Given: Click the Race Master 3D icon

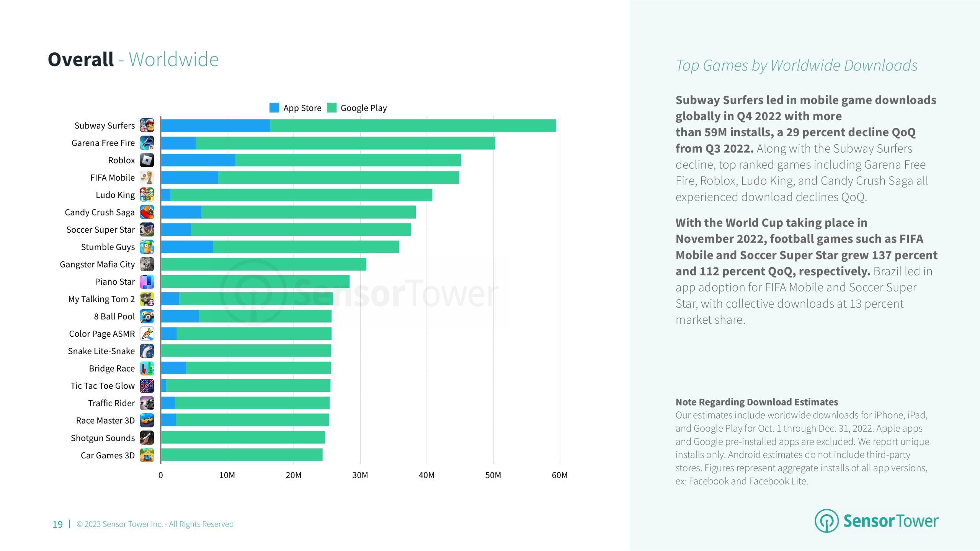Looking at the screenshot, I should point(147,421).
